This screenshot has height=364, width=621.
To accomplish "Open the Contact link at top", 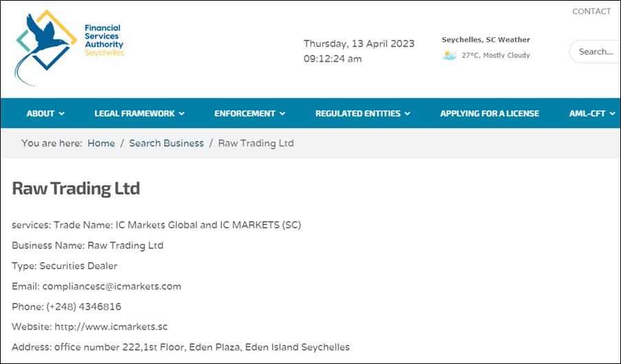I will click(x=591, y=11).
